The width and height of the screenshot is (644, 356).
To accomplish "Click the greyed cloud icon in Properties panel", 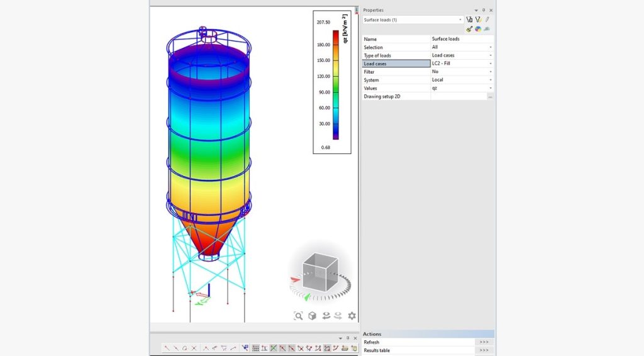I will 487,29.
